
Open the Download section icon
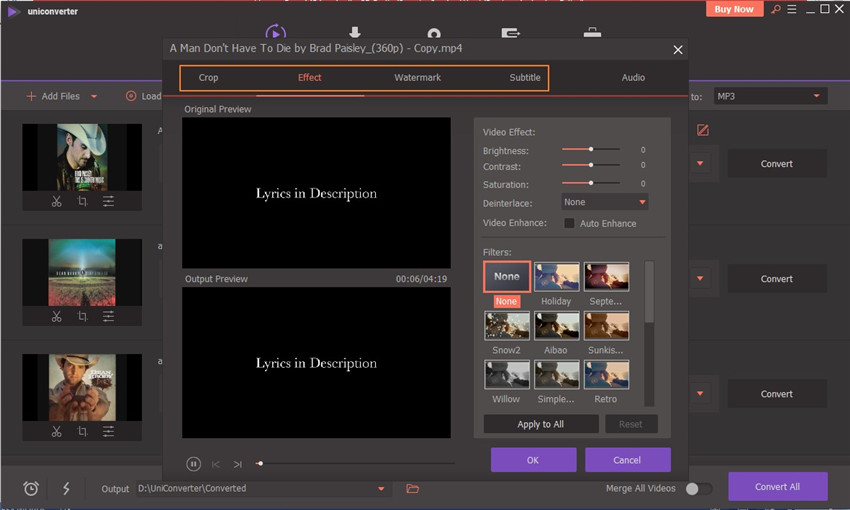tap(355, 33)
